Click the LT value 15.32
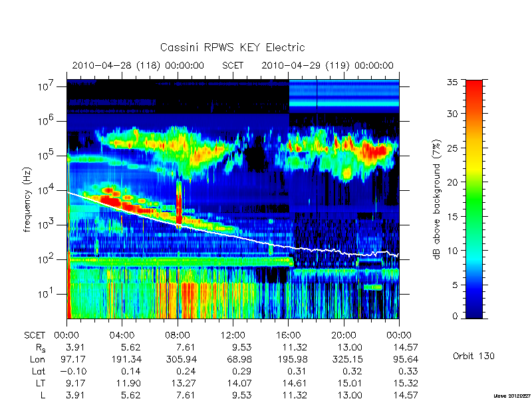 406,383
